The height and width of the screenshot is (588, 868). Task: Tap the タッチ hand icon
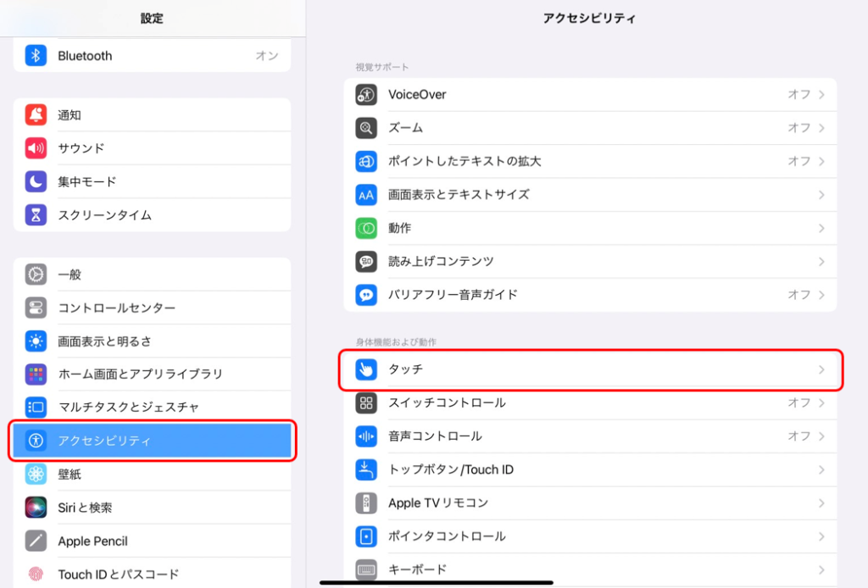[x=366, y=369]
